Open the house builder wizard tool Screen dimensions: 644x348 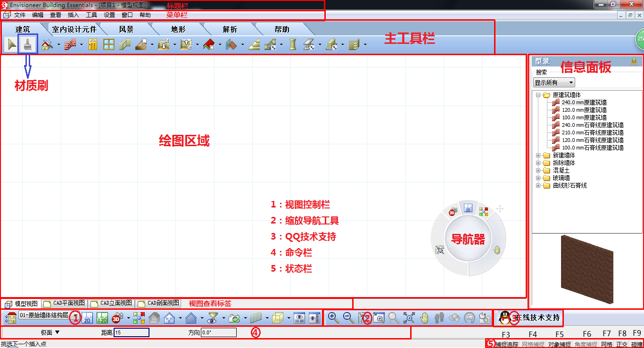point(47,45)
